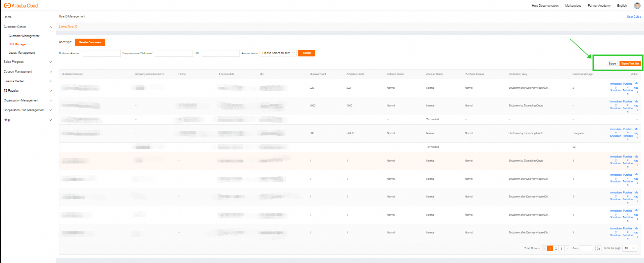The image size is (644, 263).
Task: Click Manage for the 1000 quota row
Action: point(636,105)
